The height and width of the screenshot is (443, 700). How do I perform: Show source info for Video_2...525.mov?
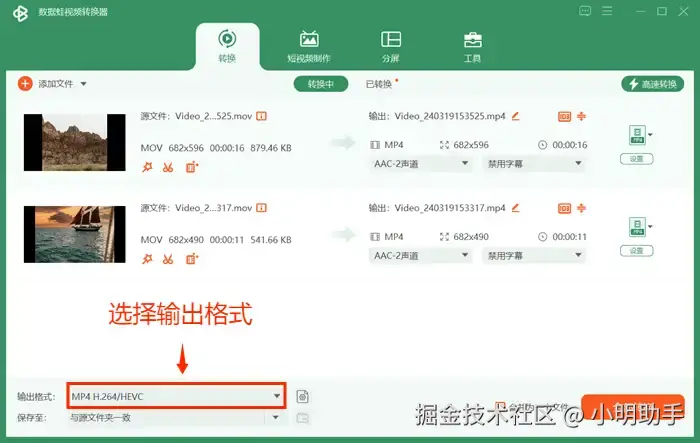(x=261, y=116)
